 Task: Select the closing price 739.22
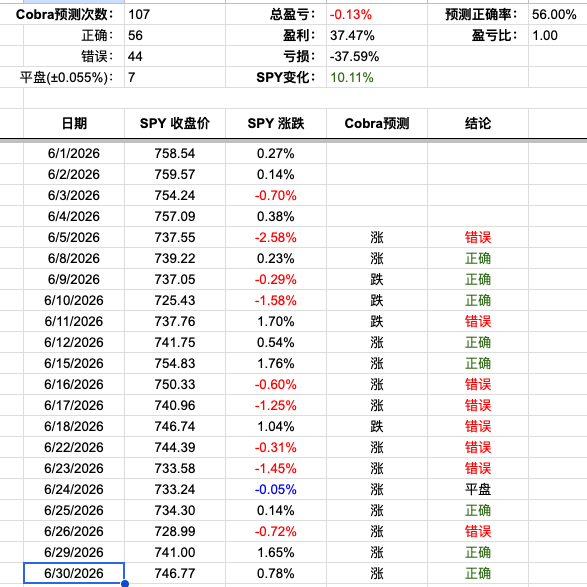[175, 258]
